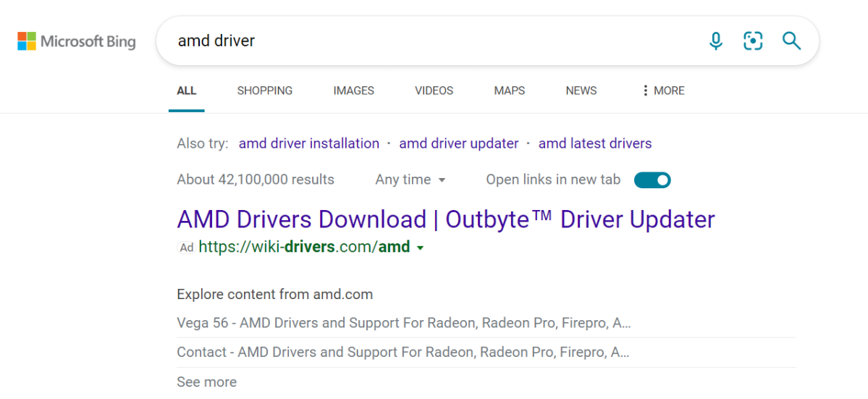Try 'amd driver updater' suggestion
The width and height of the screenshot is (868, 399).
click(459, 144)
